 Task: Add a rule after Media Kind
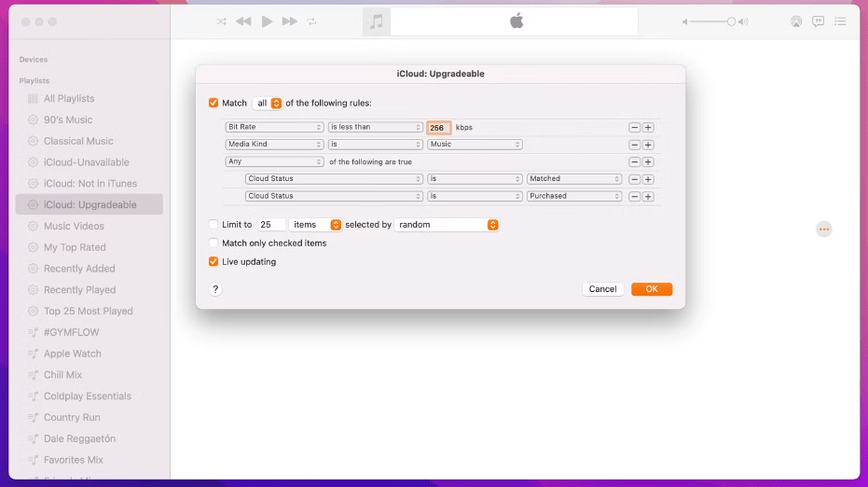click(648, 145)
